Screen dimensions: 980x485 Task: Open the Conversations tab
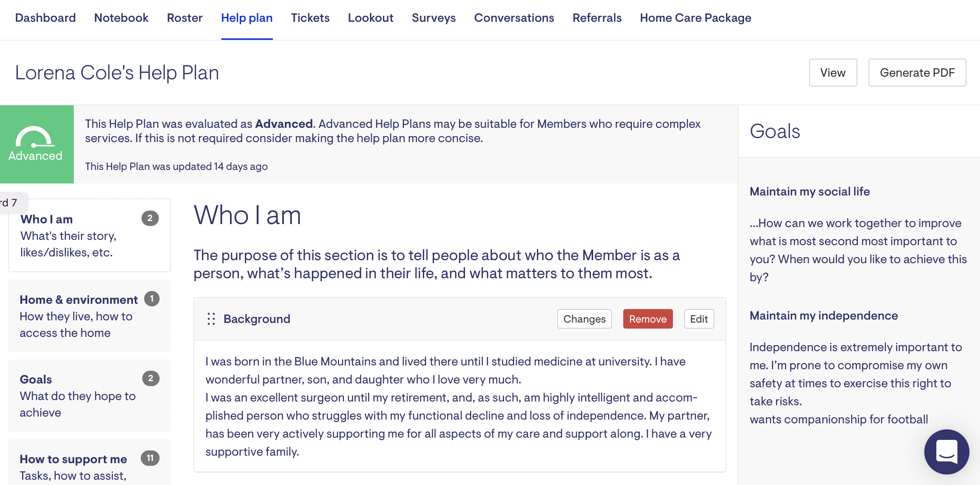click(x=514, y=18)
